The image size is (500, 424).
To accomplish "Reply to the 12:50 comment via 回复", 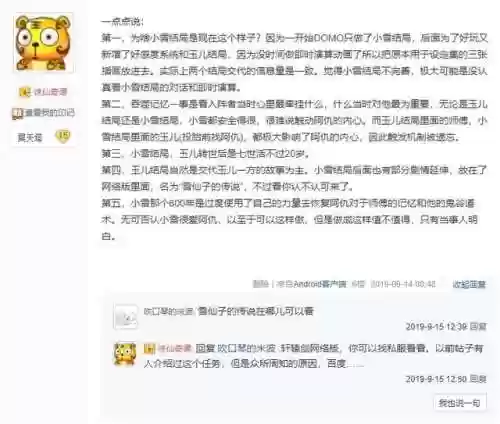I will click(x=478, y=379).
